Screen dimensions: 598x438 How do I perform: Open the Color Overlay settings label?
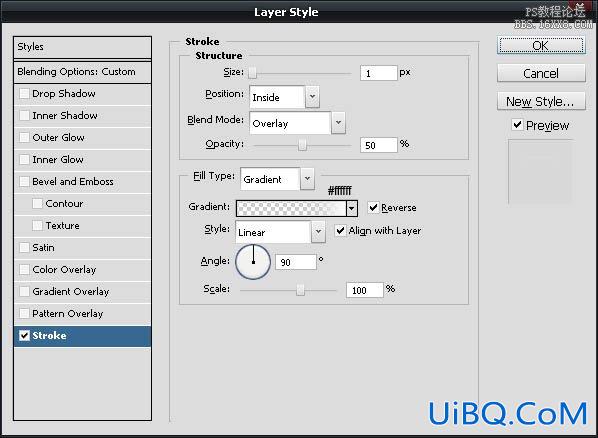coord(64,269)
